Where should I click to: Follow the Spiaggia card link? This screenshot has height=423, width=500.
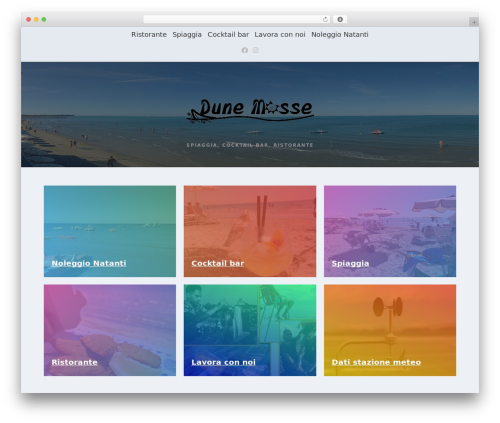pyautogui.click(x=350, y=263)
